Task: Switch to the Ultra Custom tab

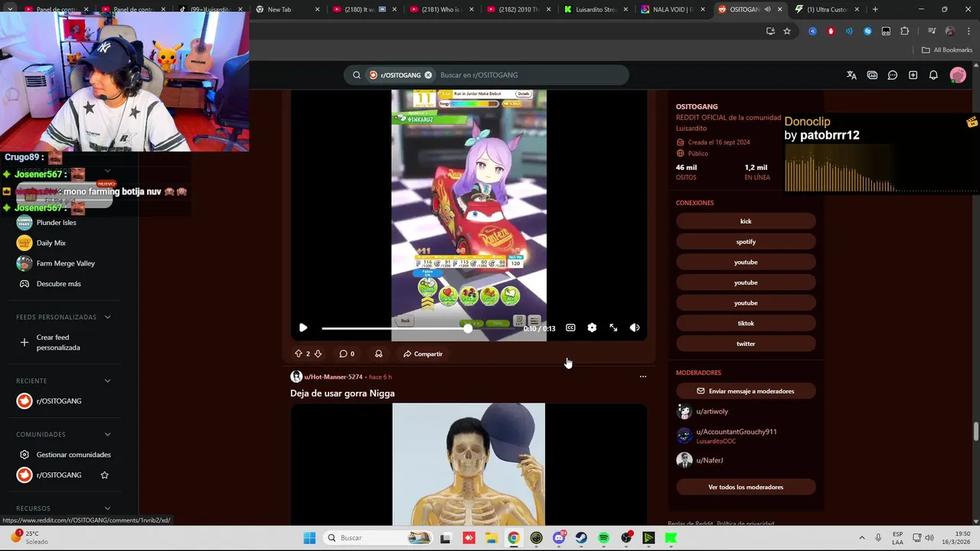Action: click(827, 9)
